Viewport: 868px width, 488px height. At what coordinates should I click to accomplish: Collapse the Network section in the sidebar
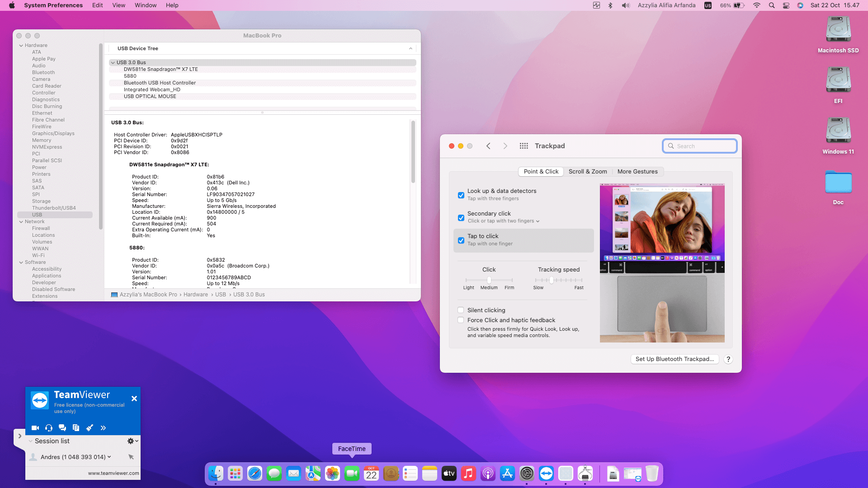click(x=21, y=222)
